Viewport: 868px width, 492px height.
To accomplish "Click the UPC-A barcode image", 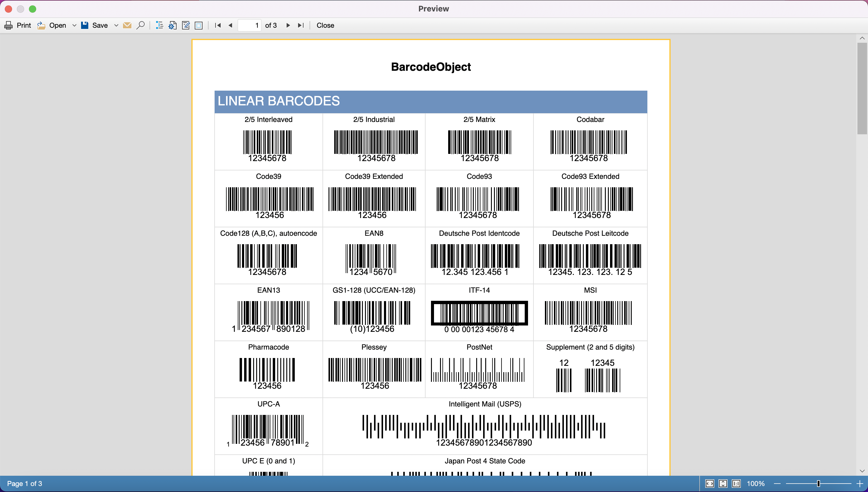I will click(268, 431).
